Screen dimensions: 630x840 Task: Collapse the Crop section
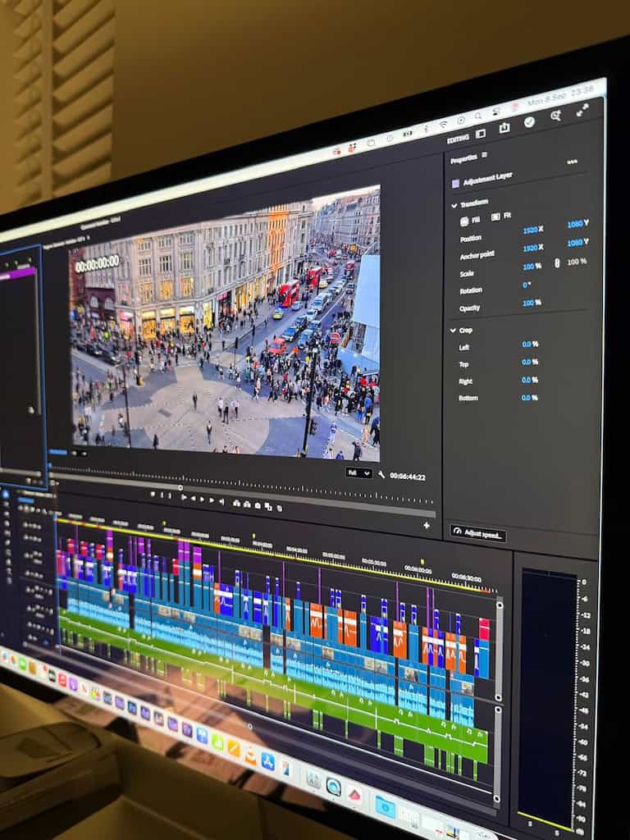pyautogui.click(x=453, y=331)
